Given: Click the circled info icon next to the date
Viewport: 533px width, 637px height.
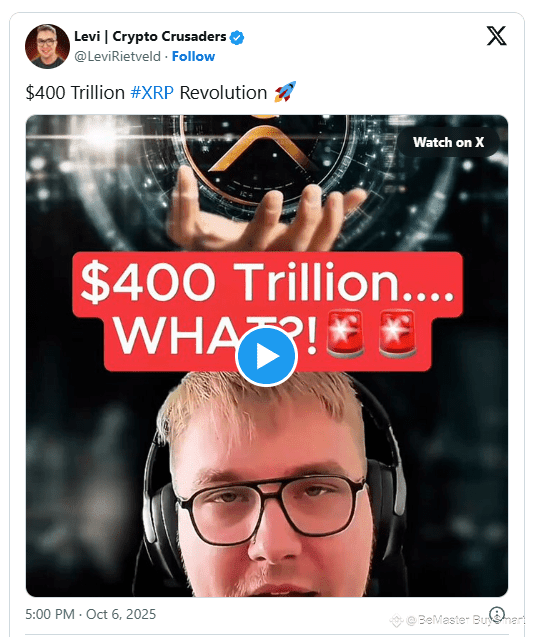Looking at the screenshot, I should tap(497, 614).
